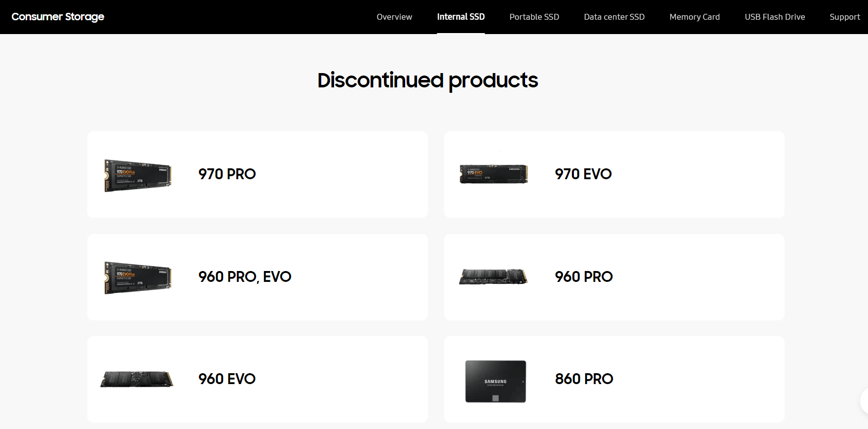Select the 960 PRO, EVO title

245,277
